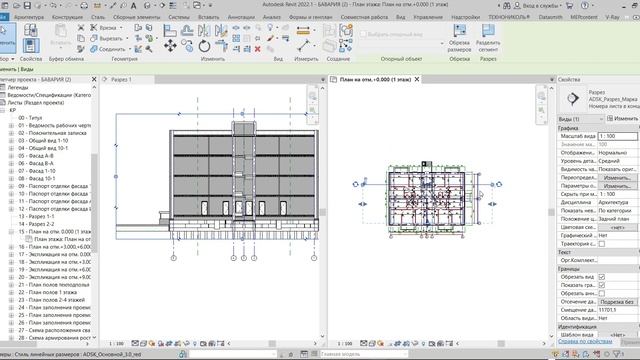This screenshot has height=360, width=640.
Task: Select the Move tool with four arrows
Action: pyautogui.click(x=170, y=45)
